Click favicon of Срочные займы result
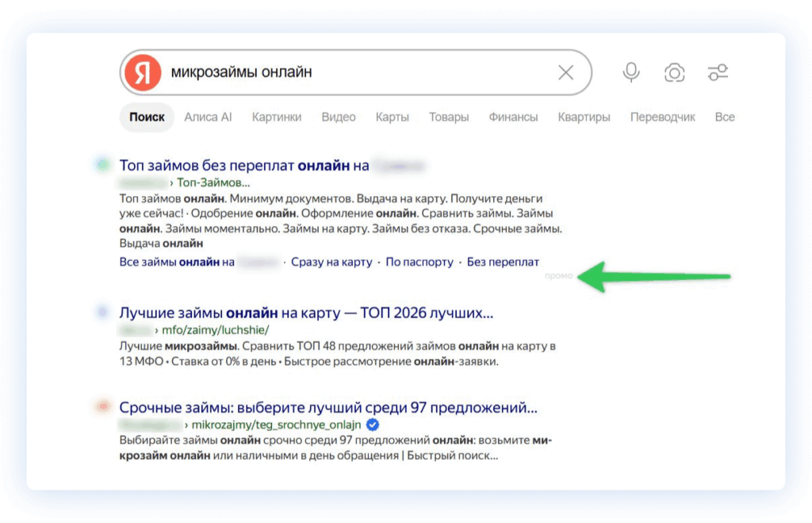Viewport: 812px width, 523px height. tap(103, 406)
